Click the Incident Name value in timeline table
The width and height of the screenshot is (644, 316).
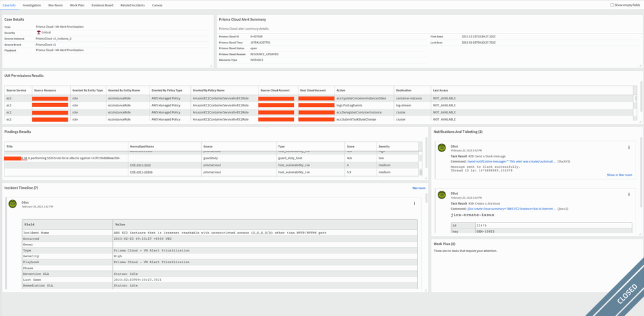220,233
